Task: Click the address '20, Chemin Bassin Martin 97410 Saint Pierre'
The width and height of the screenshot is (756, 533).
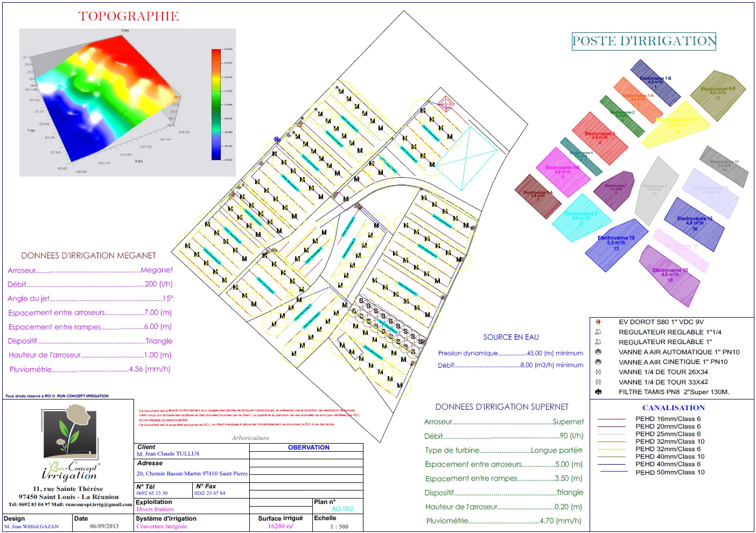Action: tap(192, 474)
